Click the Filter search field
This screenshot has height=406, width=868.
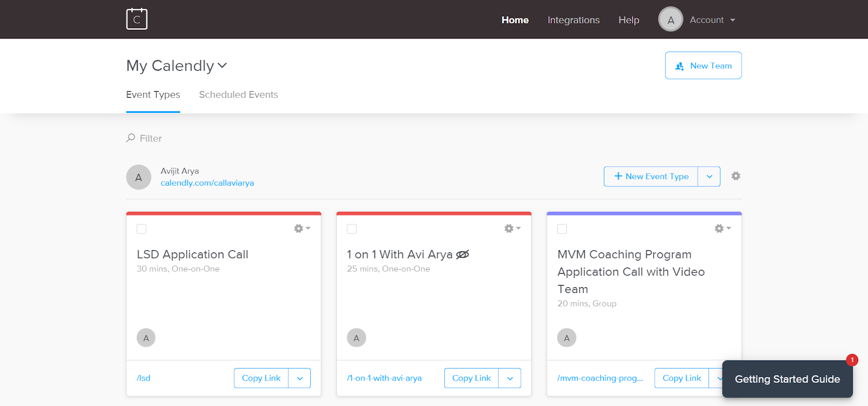tap(151, 138)
